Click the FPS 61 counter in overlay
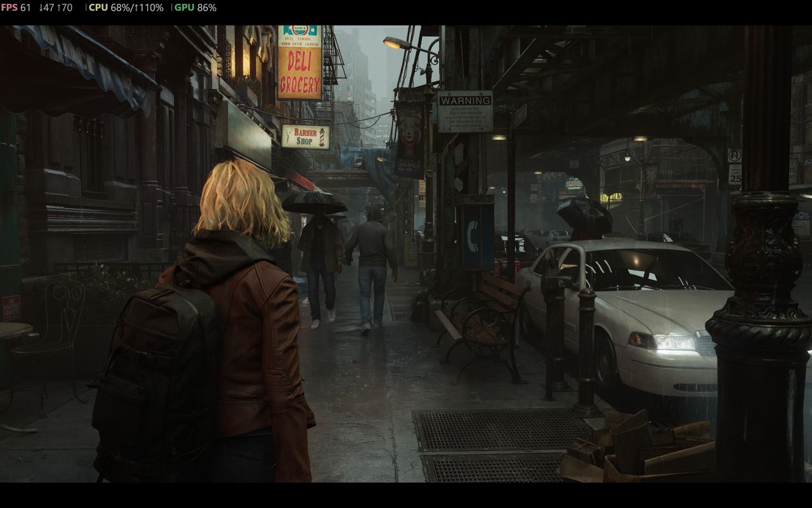The image size is (812, 508). tap(16, 8)
